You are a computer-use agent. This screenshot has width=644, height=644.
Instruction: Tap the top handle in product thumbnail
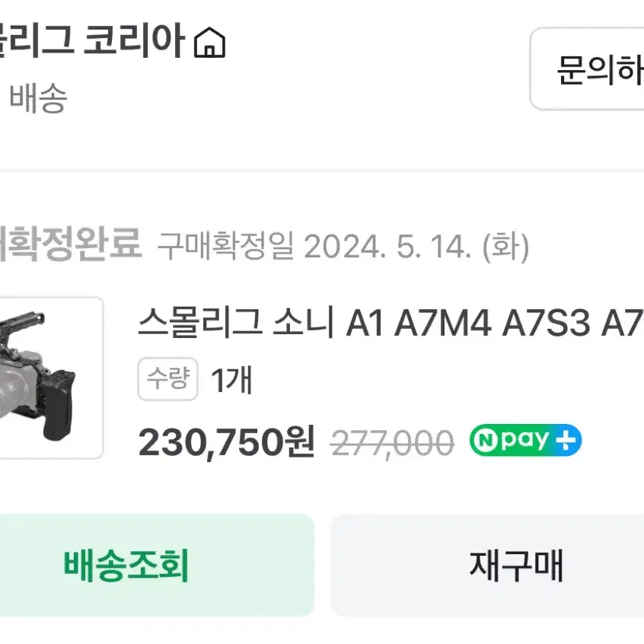click(23, 322)
